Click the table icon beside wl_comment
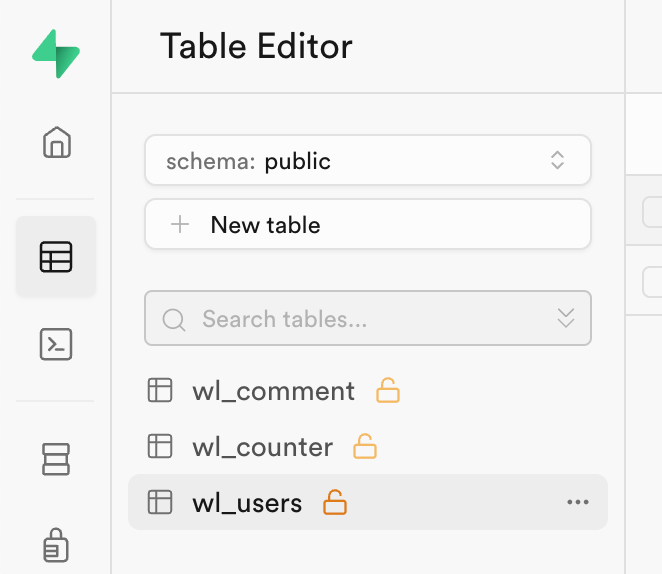 click(x=160, y=391)
